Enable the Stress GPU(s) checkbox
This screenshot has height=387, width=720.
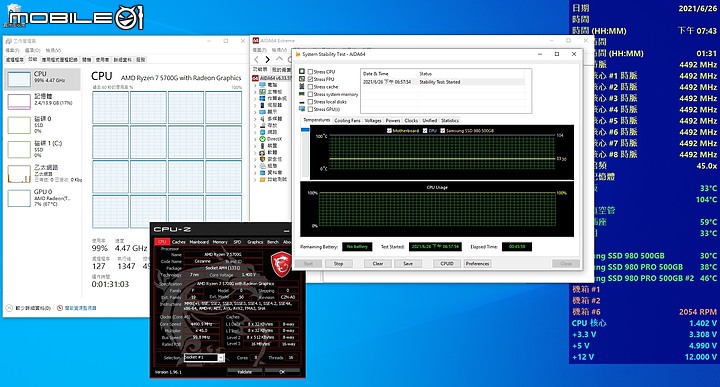[310, 109]
